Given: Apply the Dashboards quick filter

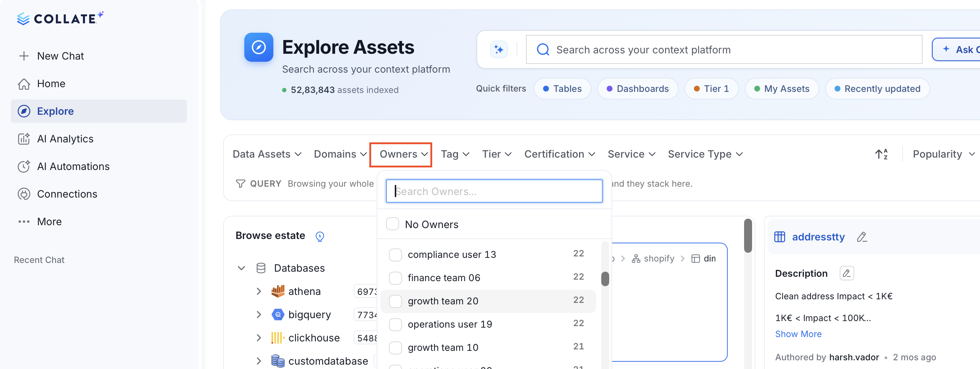Looking at the screenshot, I should click(637, 89).
